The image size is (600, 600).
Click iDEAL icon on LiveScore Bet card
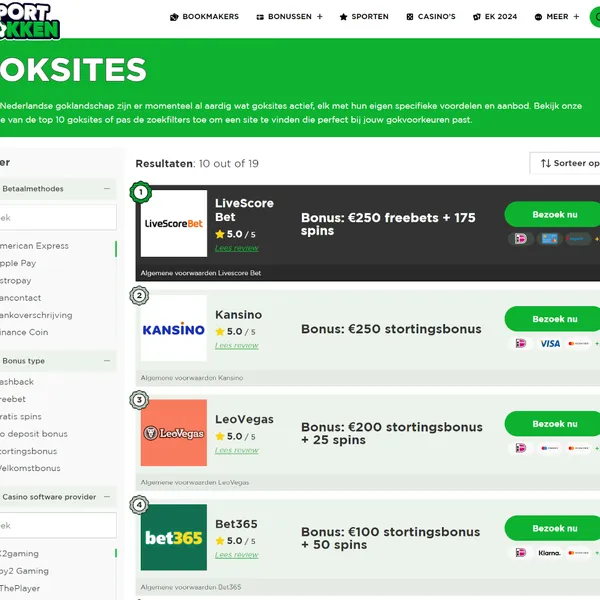pyautogui.click(x=520, y=239)
